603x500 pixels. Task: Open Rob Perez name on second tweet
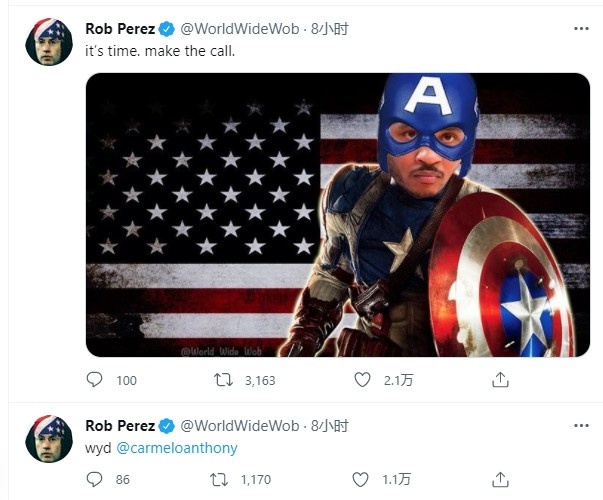[x=119, y=426]
